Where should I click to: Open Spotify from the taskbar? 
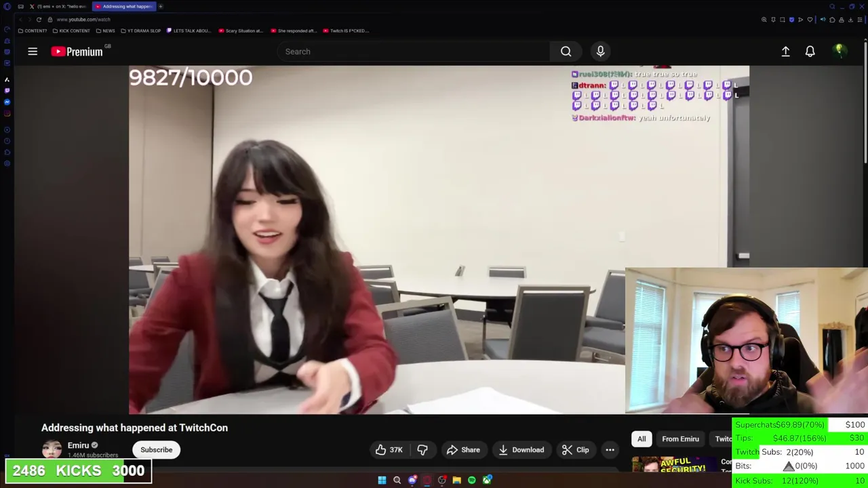pyautogui.click(x=472, y=480)
